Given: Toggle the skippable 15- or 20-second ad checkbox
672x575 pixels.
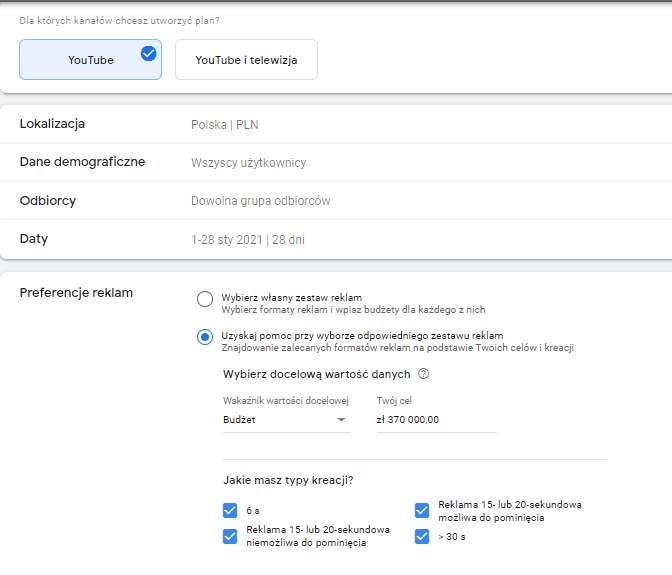Looking at the screenshot, I should point(422,511).
